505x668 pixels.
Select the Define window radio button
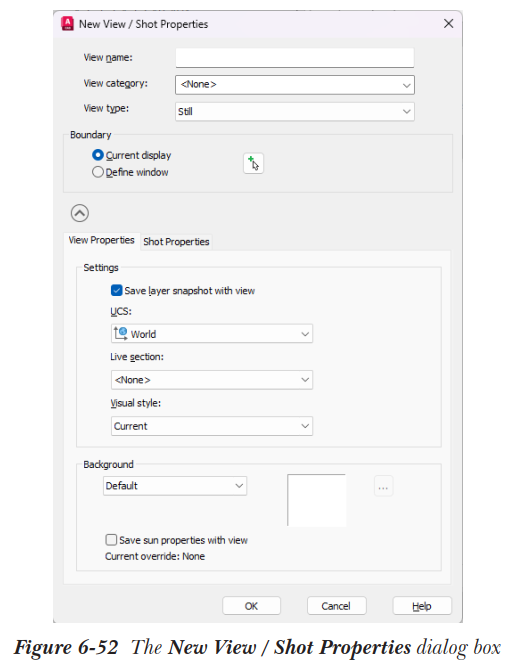coord(98,172)
